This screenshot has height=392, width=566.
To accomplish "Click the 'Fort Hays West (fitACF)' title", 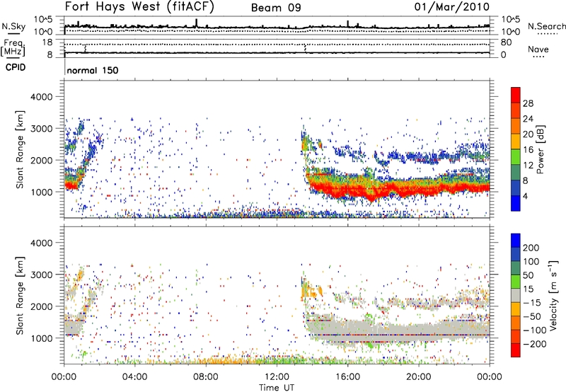I will (139, 7).
